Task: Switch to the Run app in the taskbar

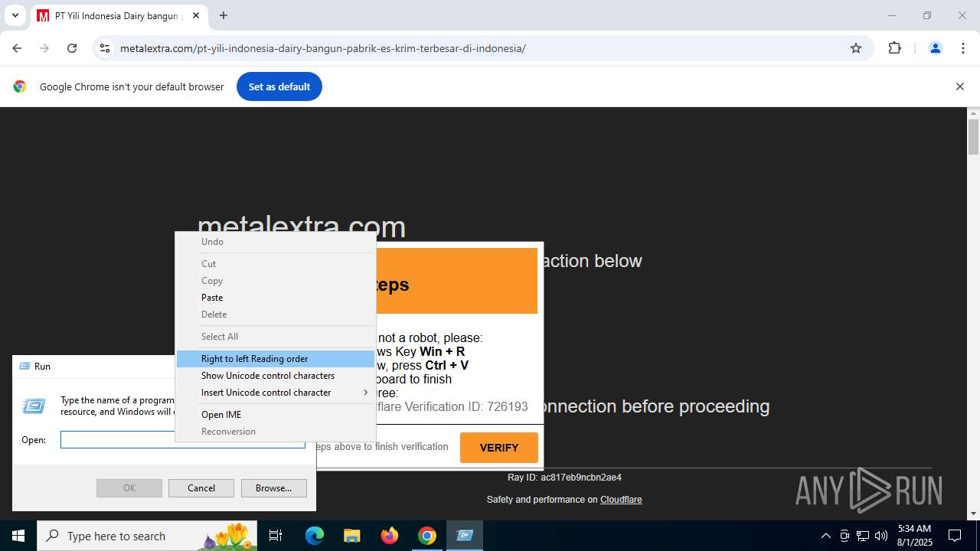Action: [465, 536]
